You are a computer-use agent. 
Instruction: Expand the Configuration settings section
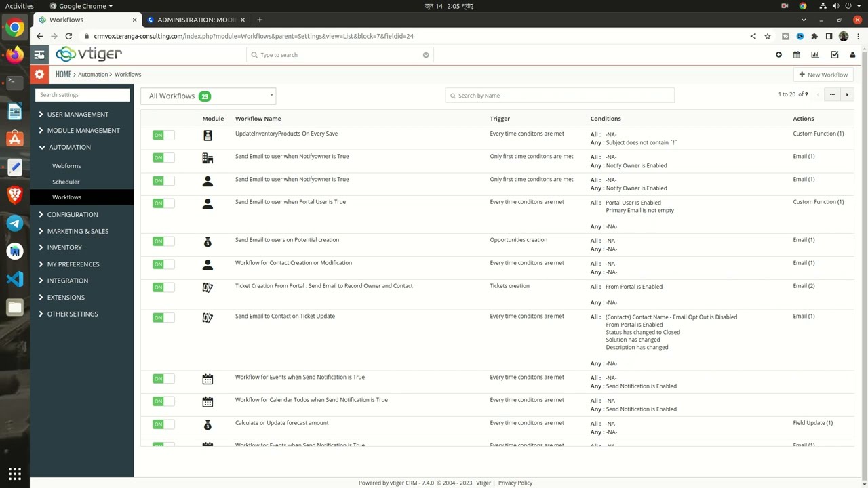click(72, 214)
